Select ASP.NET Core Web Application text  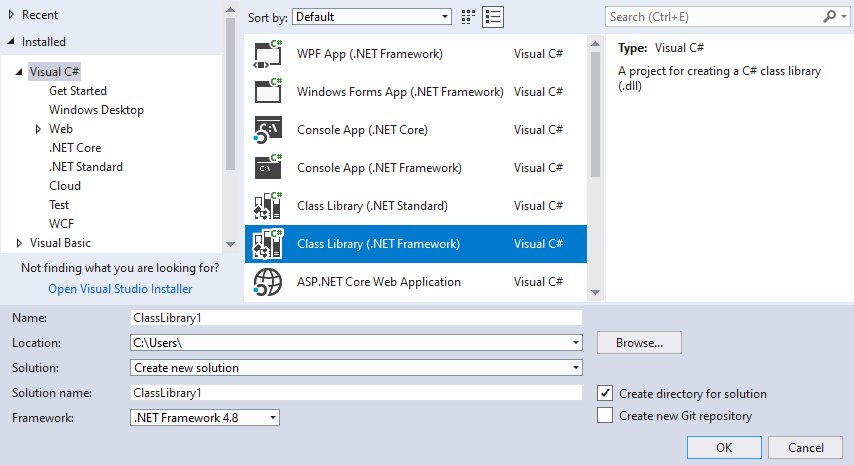tap(379, 282)
